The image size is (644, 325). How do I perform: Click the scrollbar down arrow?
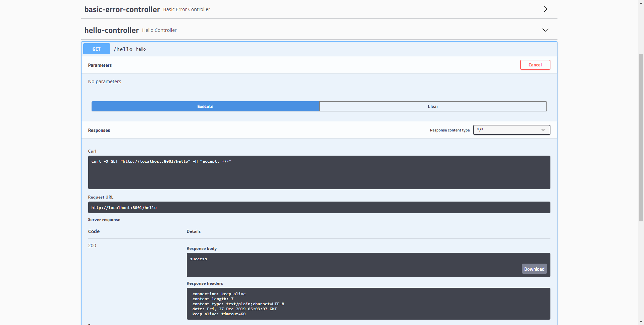[641, 322]
